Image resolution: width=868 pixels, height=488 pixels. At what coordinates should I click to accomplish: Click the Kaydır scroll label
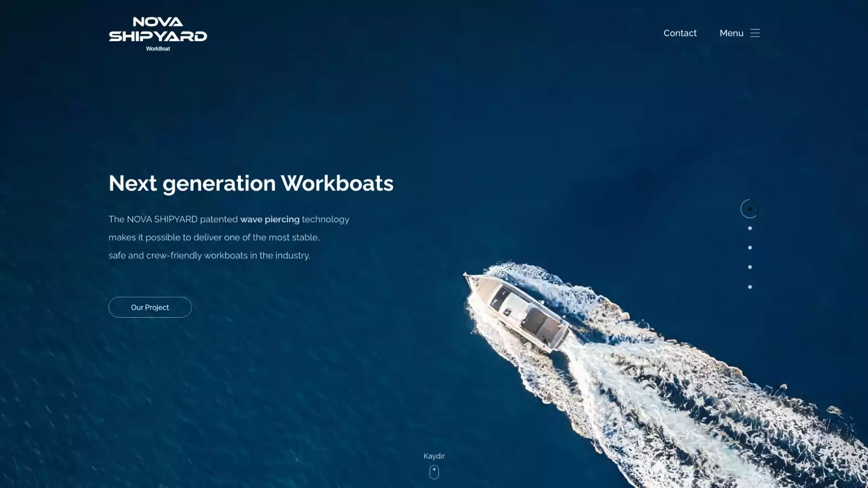click(x=434, y=456)
